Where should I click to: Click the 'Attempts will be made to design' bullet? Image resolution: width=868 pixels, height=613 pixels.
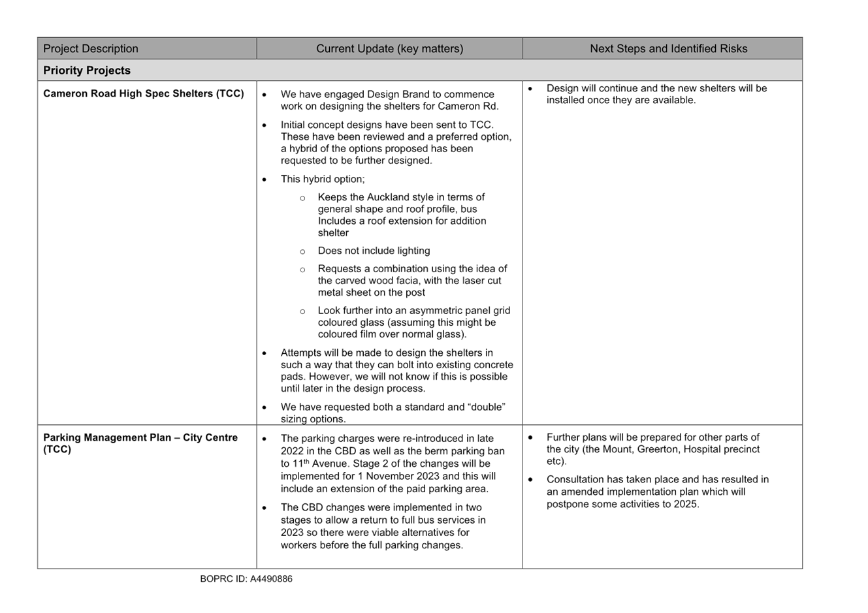pyautogui.click(x=397, y=371)
